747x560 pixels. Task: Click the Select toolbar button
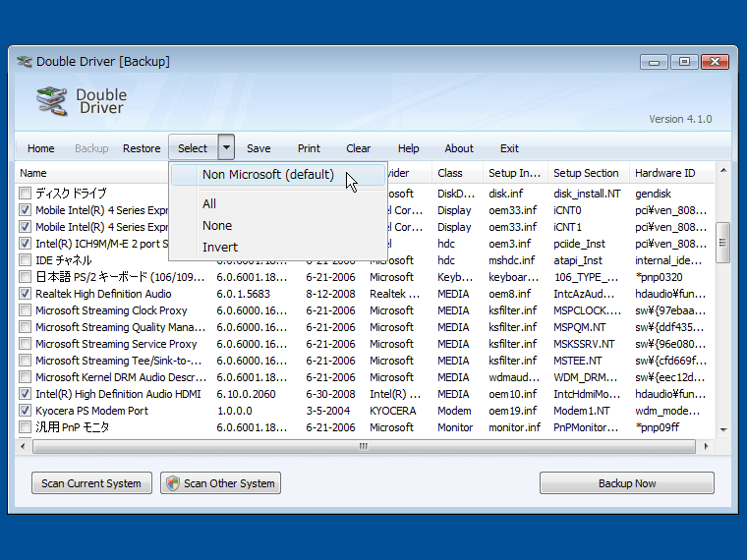point(193,148)
